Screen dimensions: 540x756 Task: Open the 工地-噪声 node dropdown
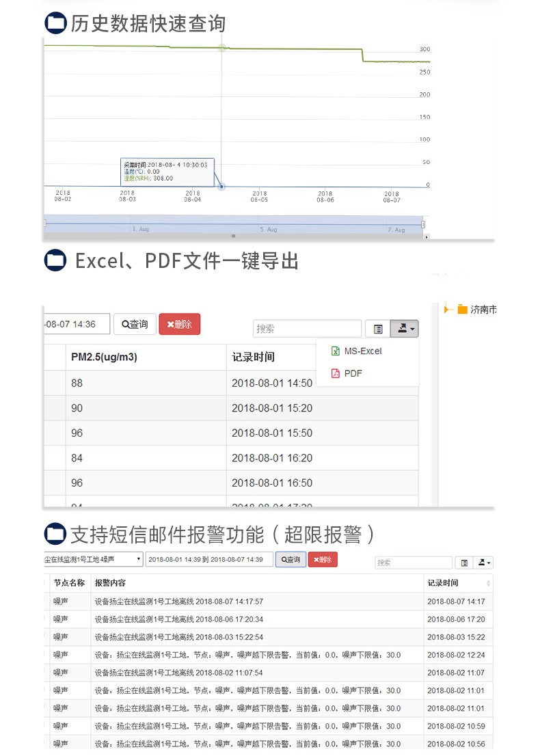[93, 559]
